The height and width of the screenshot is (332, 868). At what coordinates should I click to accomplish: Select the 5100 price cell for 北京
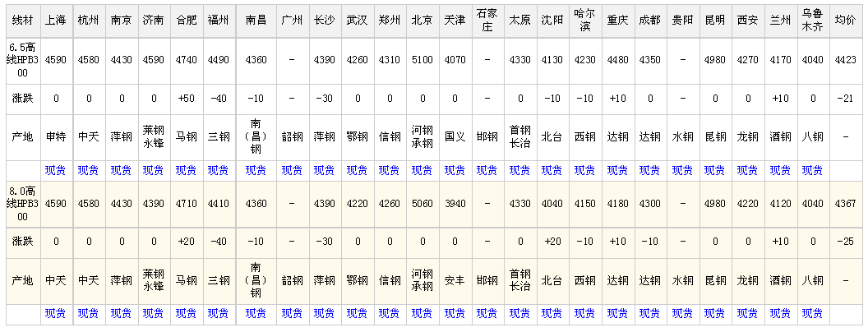point(422,60)
